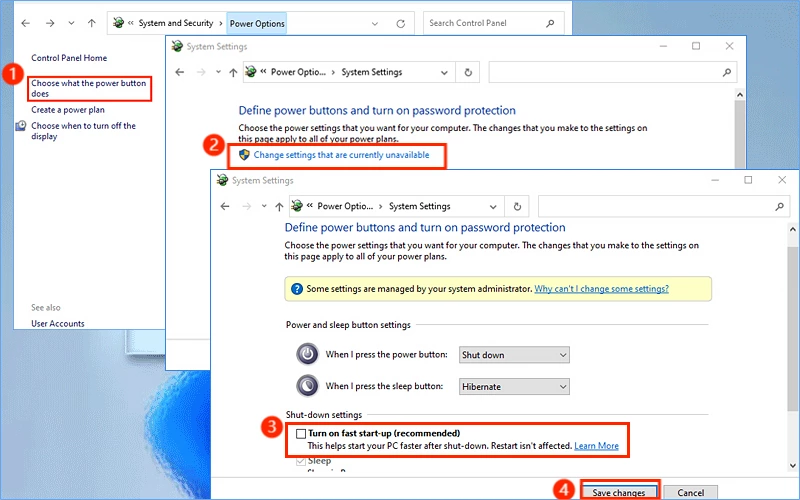Refresh the Power Options window

click(401, 23)
